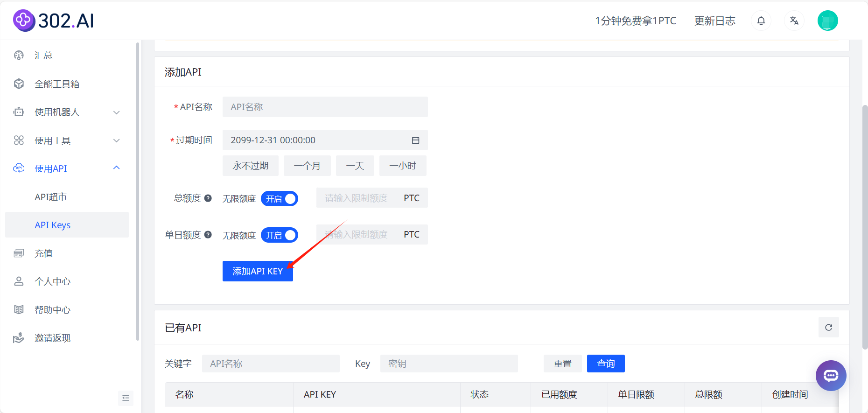Image resolution: width=868 pixels, height=413 pixels.
Task: Click the page vertical scrollbar
Action: click(x=865, y=226)
